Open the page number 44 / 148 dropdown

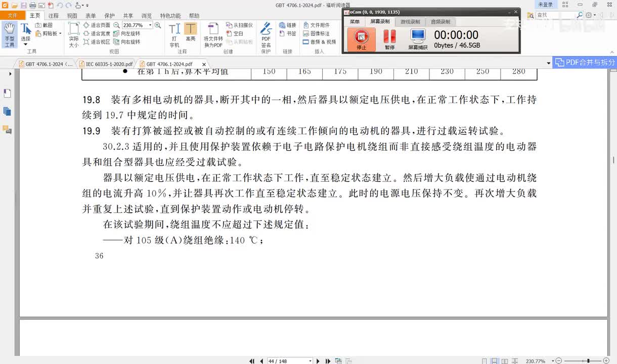click(310, 361)
